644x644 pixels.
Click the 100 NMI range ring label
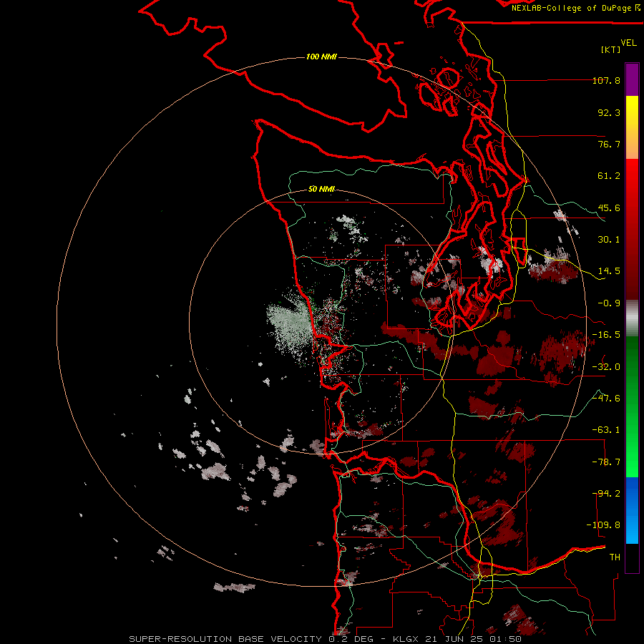[x=321, y=57]
